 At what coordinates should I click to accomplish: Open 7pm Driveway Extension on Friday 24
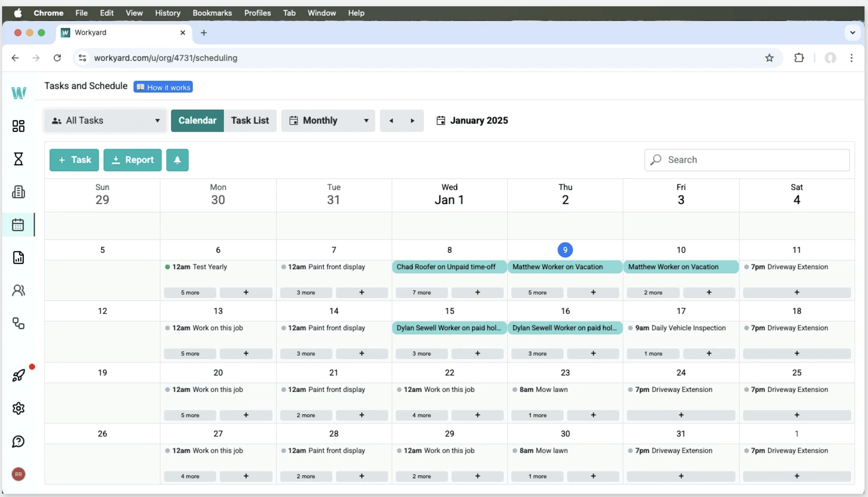[x=670, y=390]
